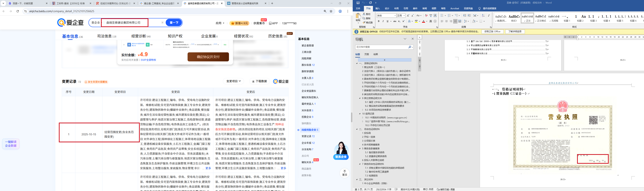Apply superscript formatting in Word
Viewport: 644px width, 191px height.
403,21
